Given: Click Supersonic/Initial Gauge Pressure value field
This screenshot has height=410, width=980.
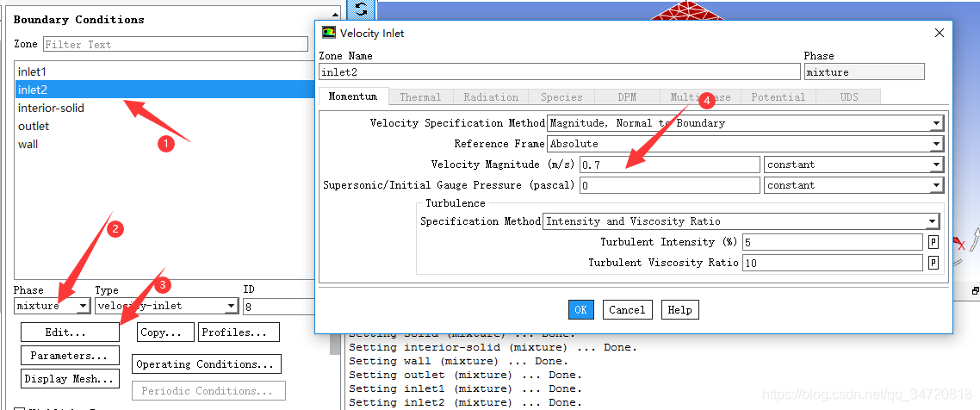Looking at the screenshot, I should coord(669,185).
